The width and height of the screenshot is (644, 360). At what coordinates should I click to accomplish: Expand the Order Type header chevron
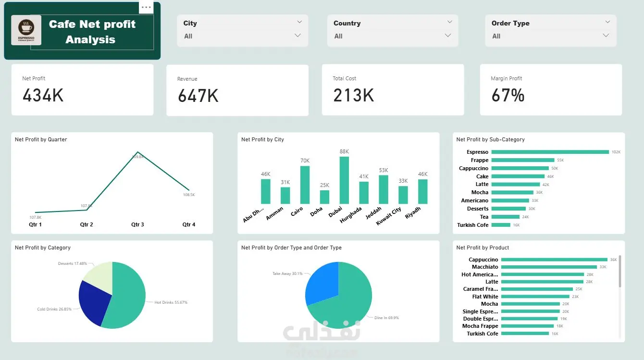[x=607, y=22]
